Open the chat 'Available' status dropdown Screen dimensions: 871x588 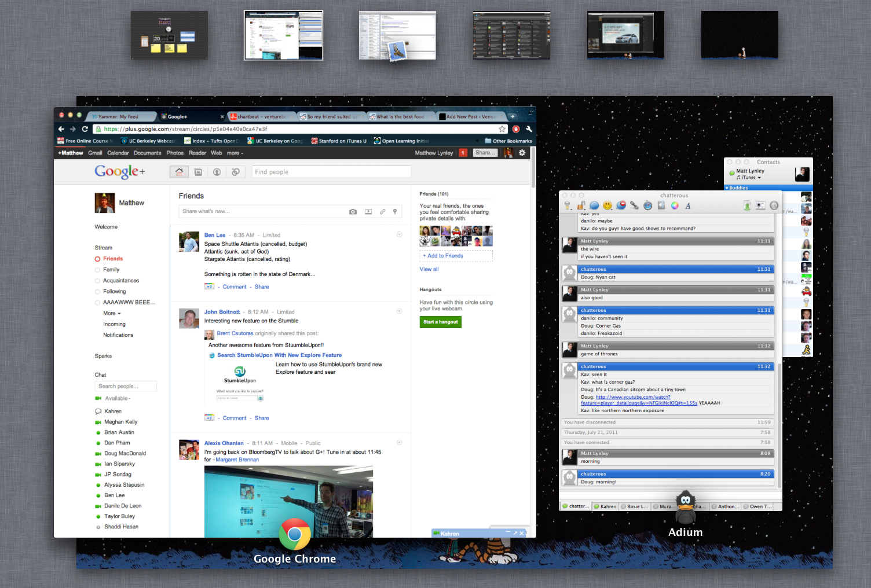pyautogui.click(x=118, y=398)
